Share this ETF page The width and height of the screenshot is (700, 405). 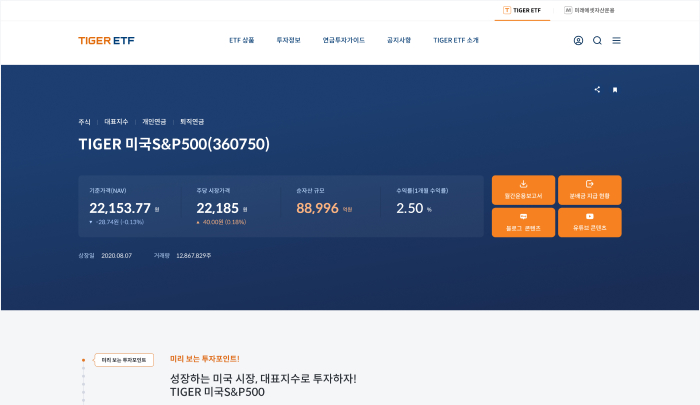pyautogui.click(x=597, y=90)
